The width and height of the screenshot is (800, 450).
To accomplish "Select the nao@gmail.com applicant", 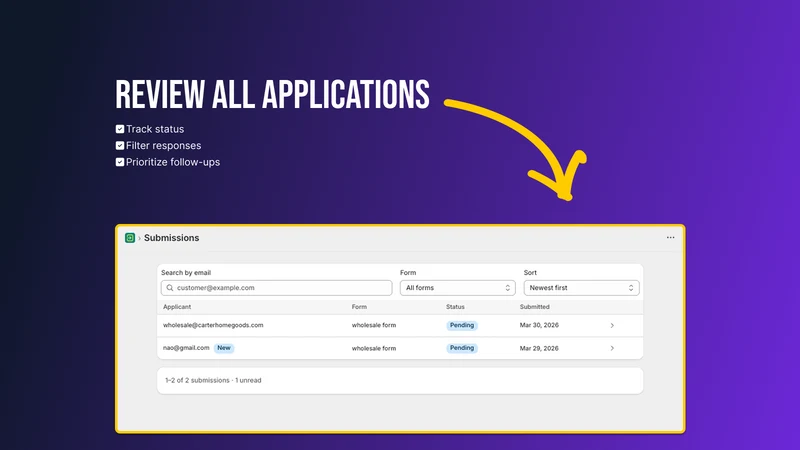I will click(x=186, y=348).
